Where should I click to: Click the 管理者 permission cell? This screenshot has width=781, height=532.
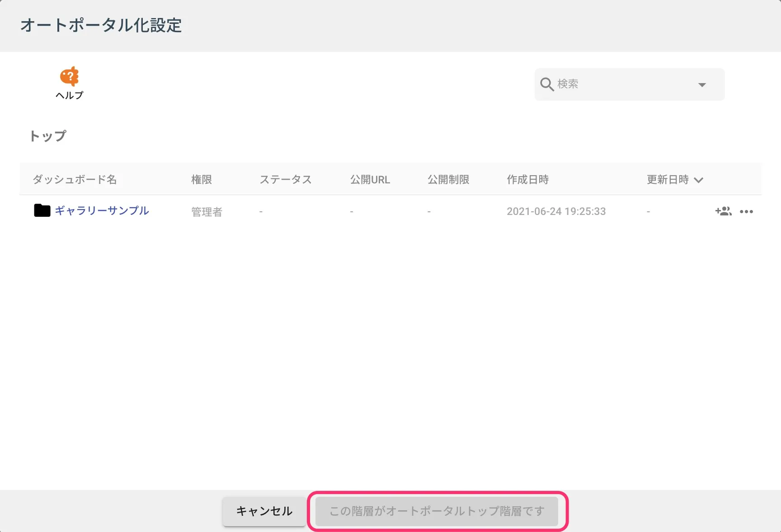(207, 212)
